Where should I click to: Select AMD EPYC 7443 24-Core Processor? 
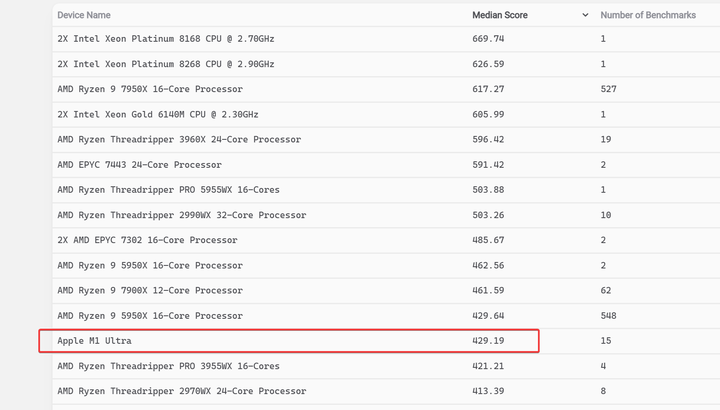[x=140, y=165]
